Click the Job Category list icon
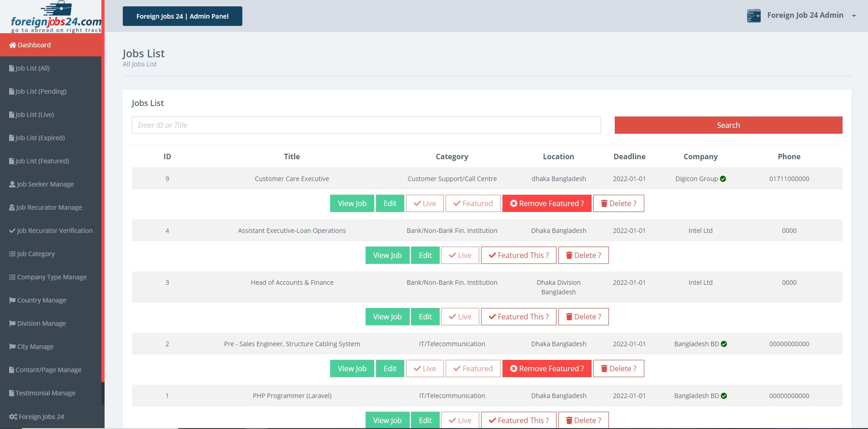 point(12,254)
